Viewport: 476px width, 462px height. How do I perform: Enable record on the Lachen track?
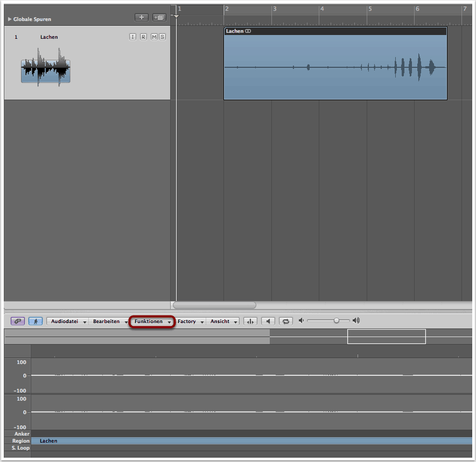click(143, 37)
